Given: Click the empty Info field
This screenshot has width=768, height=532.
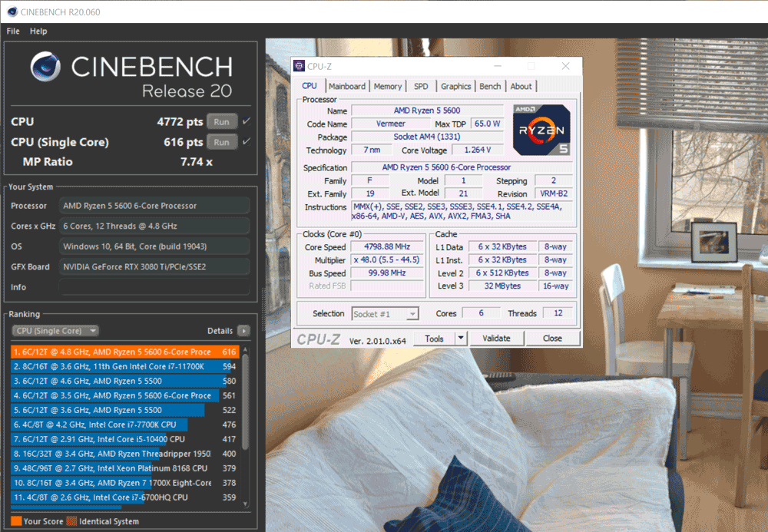Looking at the screenshot, I should (154, 287).
